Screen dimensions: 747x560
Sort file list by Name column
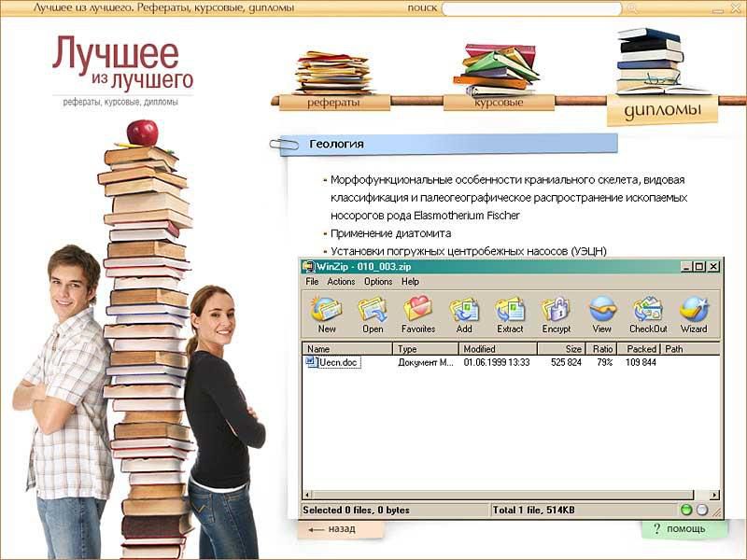(x=347, y=349)
